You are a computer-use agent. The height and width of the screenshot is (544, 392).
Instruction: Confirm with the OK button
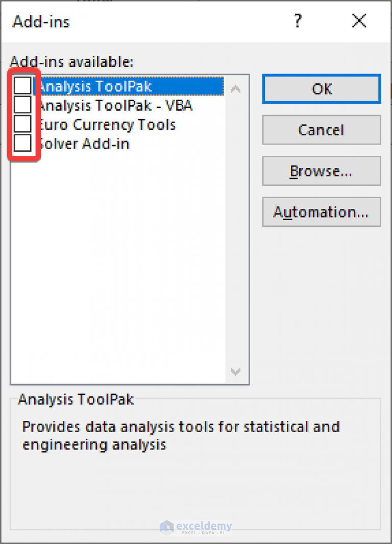(x=321, y=89)
